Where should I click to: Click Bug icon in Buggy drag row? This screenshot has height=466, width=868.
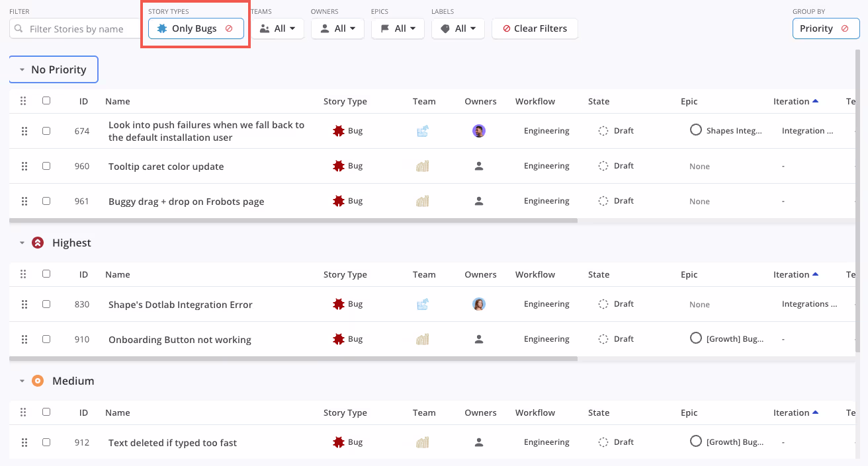339,201
